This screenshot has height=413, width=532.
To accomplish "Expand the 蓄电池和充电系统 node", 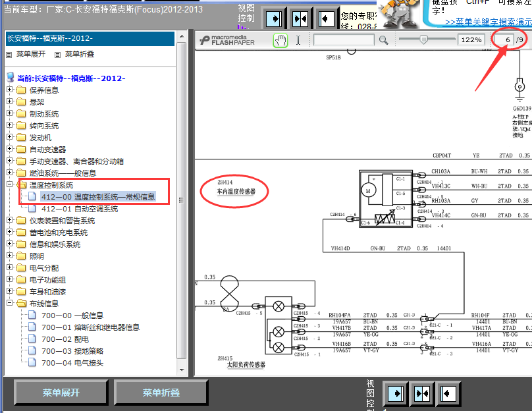I will click(x=9, y=232).
